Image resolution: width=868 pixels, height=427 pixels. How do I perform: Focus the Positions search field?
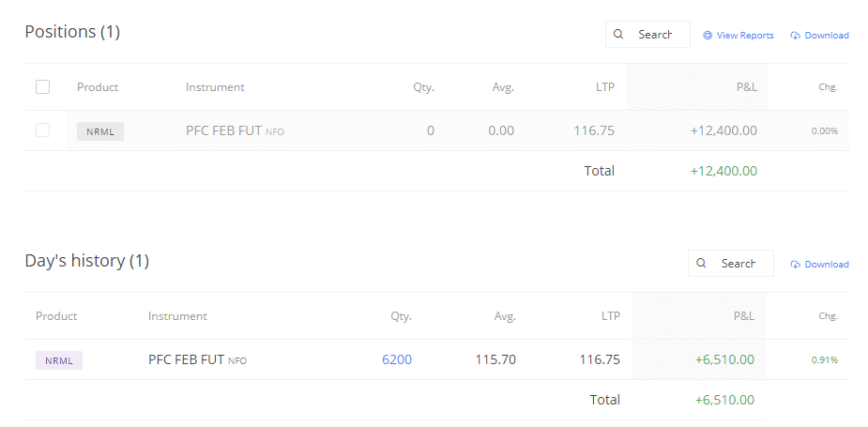tap(647, 35)
